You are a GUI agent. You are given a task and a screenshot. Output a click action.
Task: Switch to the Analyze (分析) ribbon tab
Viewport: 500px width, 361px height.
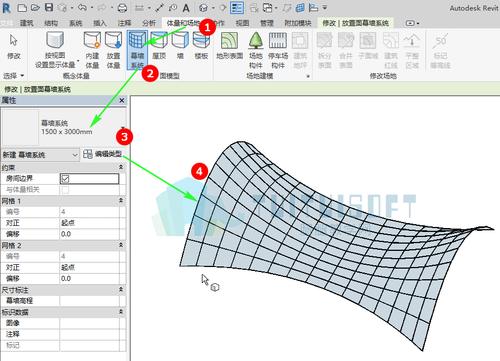pyautogui.click(x=149, y=23)
